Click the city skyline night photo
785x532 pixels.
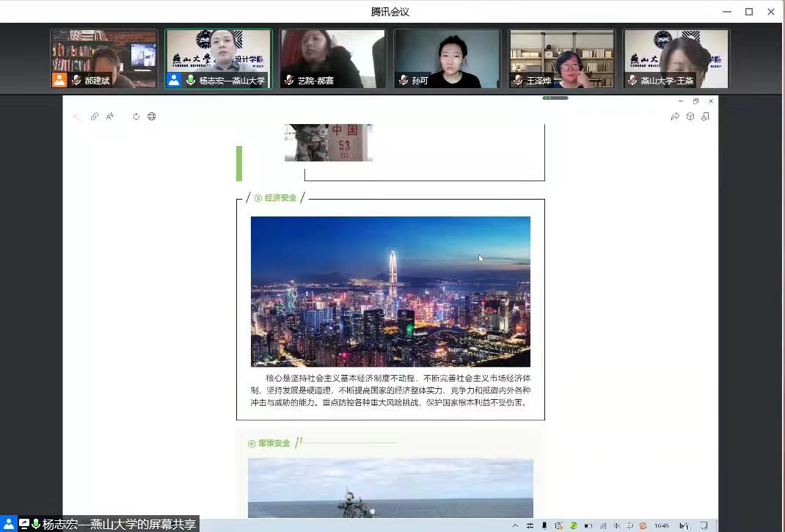(x=390, y=291)
